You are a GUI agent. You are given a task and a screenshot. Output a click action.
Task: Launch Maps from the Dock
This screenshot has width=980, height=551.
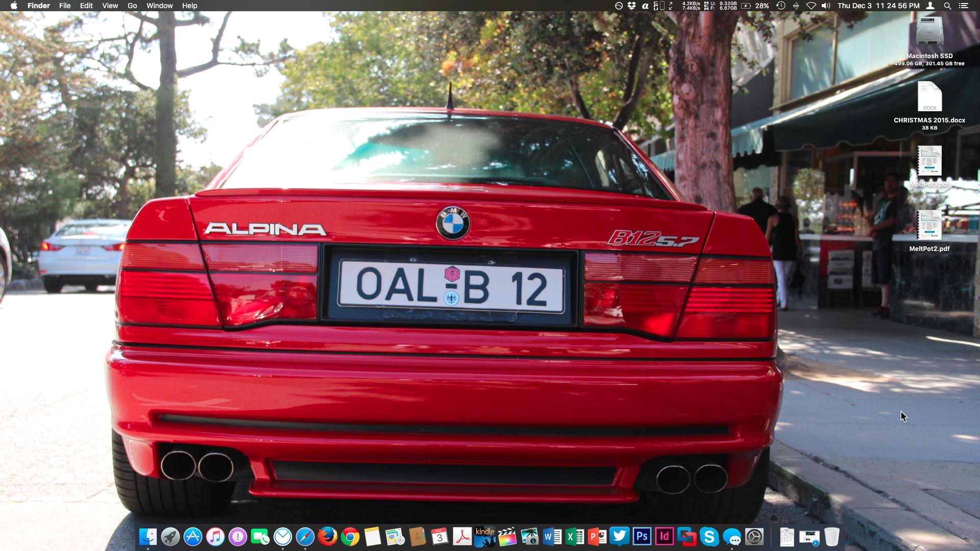[395, 537]
